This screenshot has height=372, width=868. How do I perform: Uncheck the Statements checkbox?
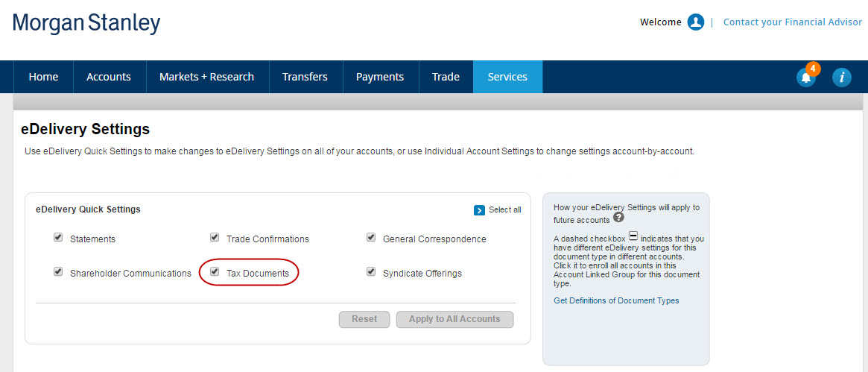(x=58, y=238)
